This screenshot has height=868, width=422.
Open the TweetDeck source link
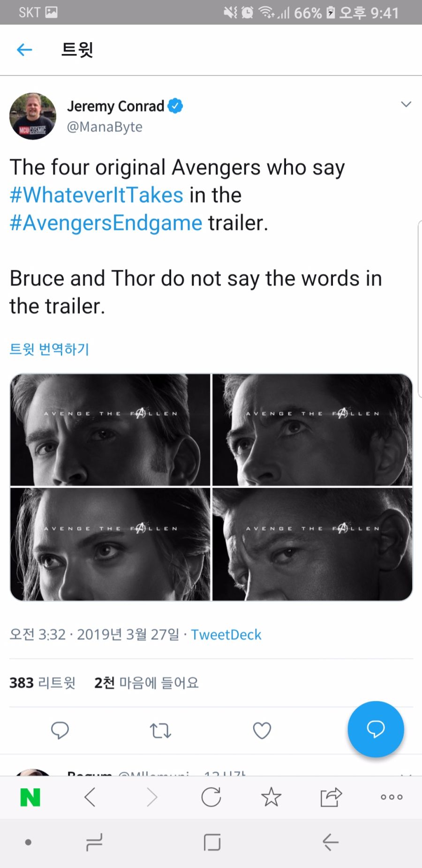click(226, 635)
